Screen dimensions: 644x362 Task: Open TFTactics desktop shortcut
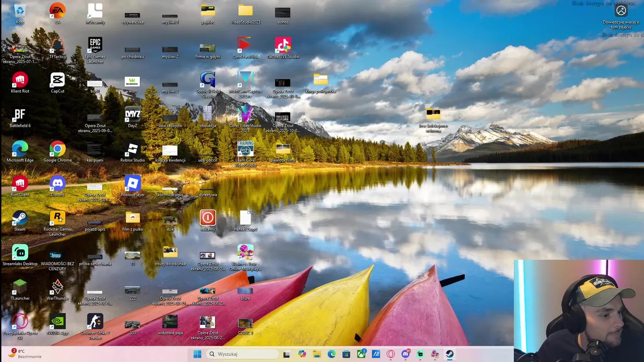click(57, 48)
